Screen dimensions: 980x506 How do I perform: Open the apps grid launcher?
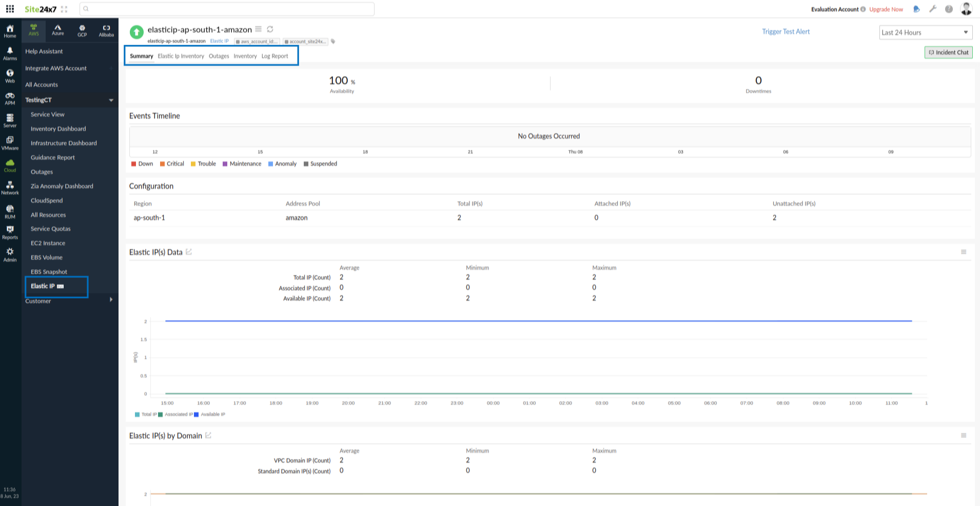pyautogui.click(x=10, y=9)
